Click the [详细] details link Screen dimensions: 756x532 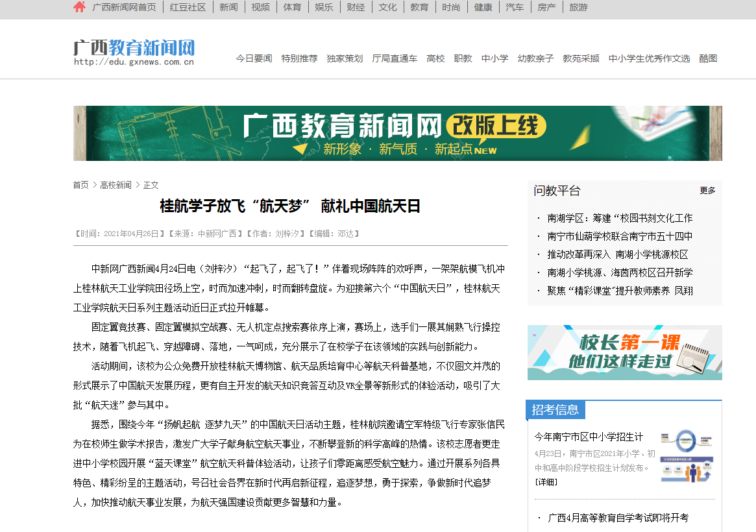coord(546,482)
